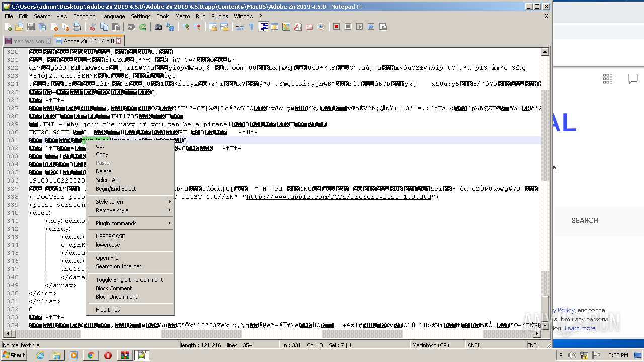The width and height of the screenshot is (644, 362).
Task: Start macro recording with the red record icon
Action: pos(336,27)
